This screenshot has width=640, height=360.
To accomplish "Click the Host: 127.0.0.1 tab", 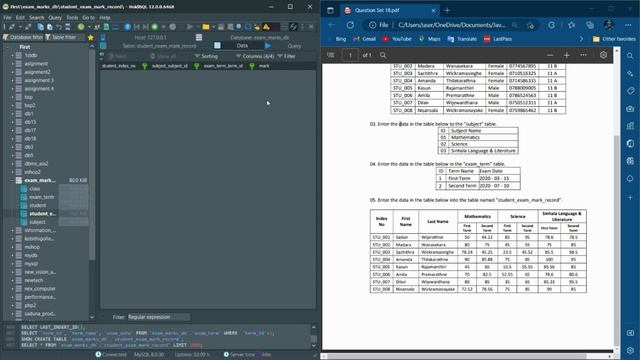I will click(x=150, y=37).
